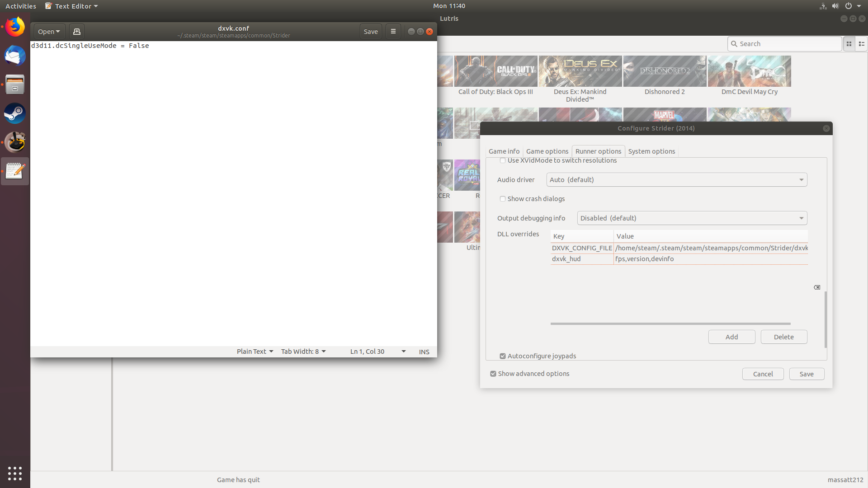This screenshot has width=868, height=488.
Task: Expand the Audio driver dropdown
Action: [676, 180]
